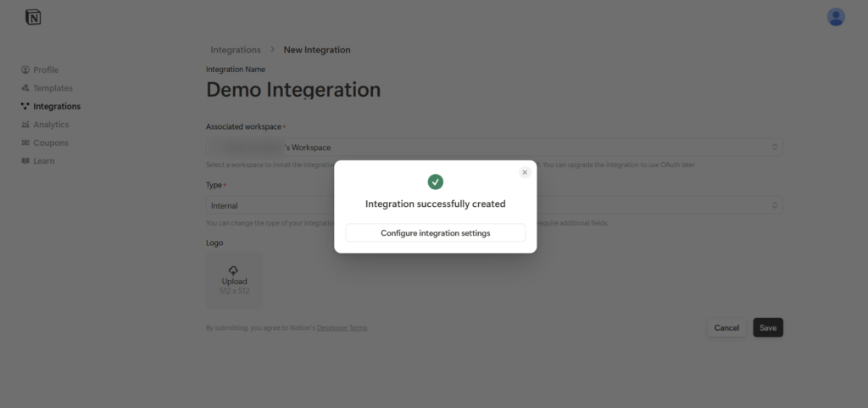
Task: Open the user avatar menu
Action: click(835, 17)
